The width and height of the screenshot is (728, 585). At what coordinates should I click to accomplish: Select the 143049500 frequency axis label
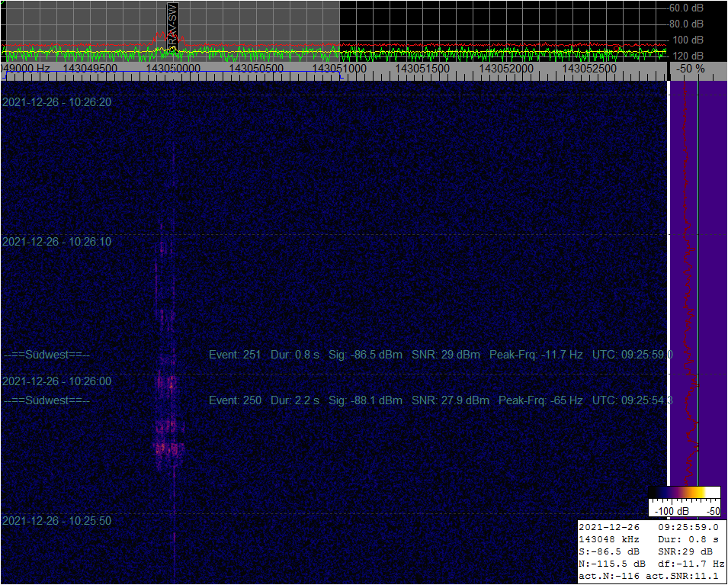click(90, 69)
